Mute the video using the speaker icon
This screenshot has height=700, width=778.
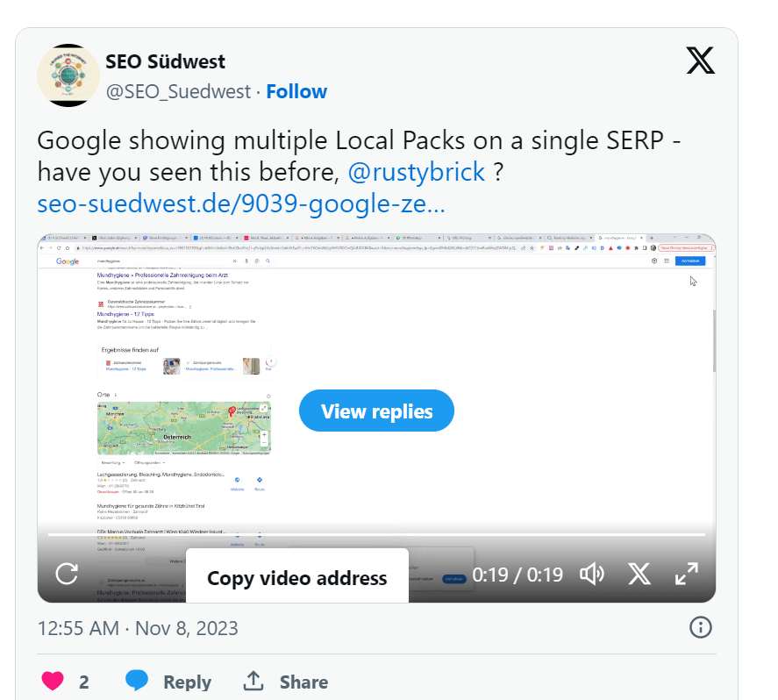(x=592, y=575)
